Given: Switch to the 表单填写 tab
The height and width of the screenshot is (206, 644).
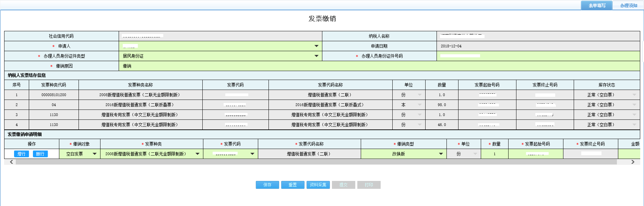Looking at the screenshot, I should [x=597, y=5].
